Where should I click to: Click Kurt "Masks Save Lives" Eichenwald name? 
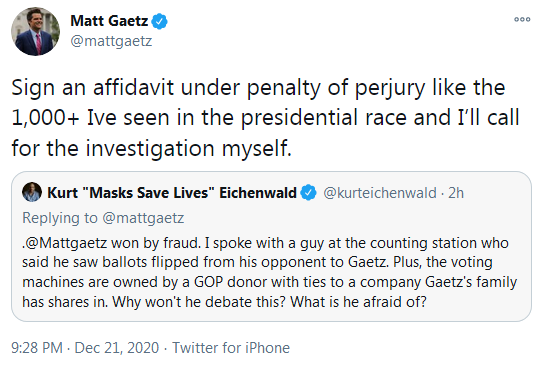click(x=172, y=193)
